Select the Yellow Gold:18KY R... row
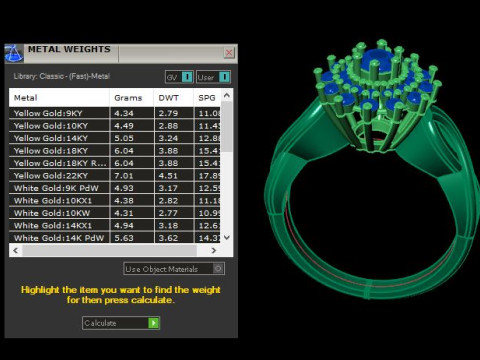Image resolution: width=480 pixels, height=360 pixels. coord(115,163)
